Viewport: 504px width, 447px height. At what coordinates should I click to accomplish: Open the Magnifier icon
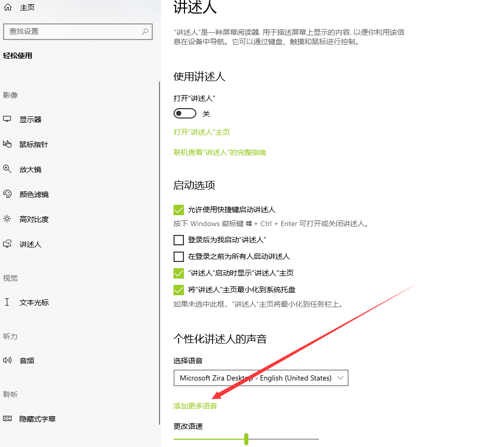7,169
